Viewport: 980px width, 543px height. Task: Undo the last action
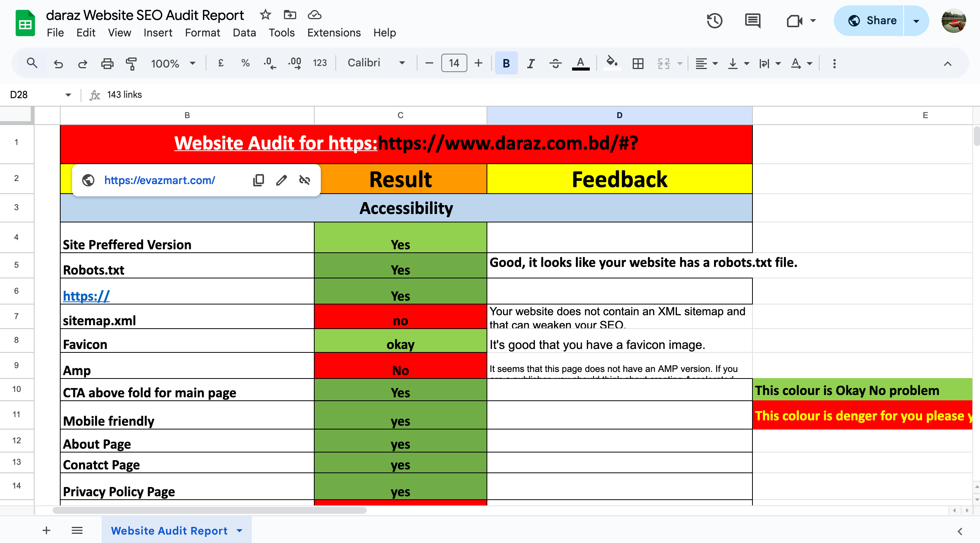pyautogui.click(x=58, y=63)
